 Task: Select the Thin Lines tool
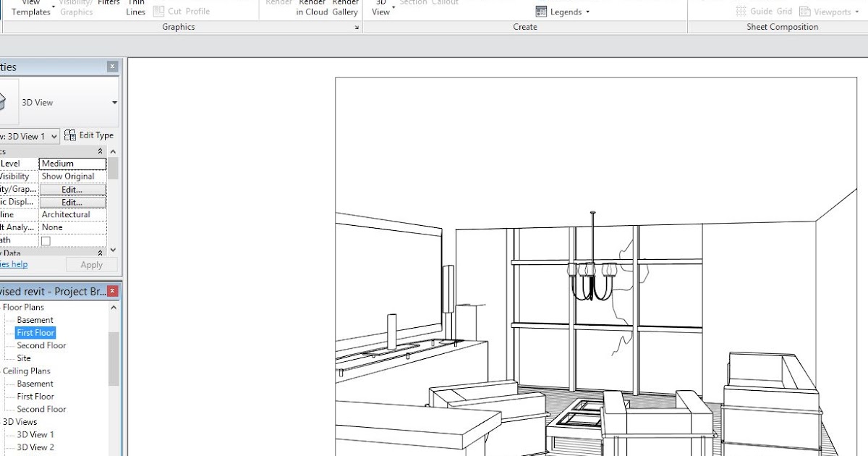[x=135, y=7]
